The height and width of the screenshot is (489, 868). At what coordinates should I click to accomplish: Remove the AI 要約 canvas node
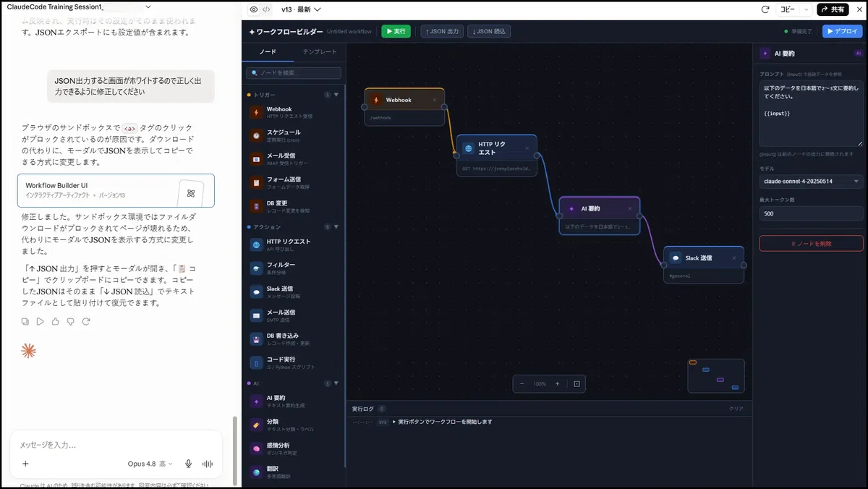click(630, 208)
